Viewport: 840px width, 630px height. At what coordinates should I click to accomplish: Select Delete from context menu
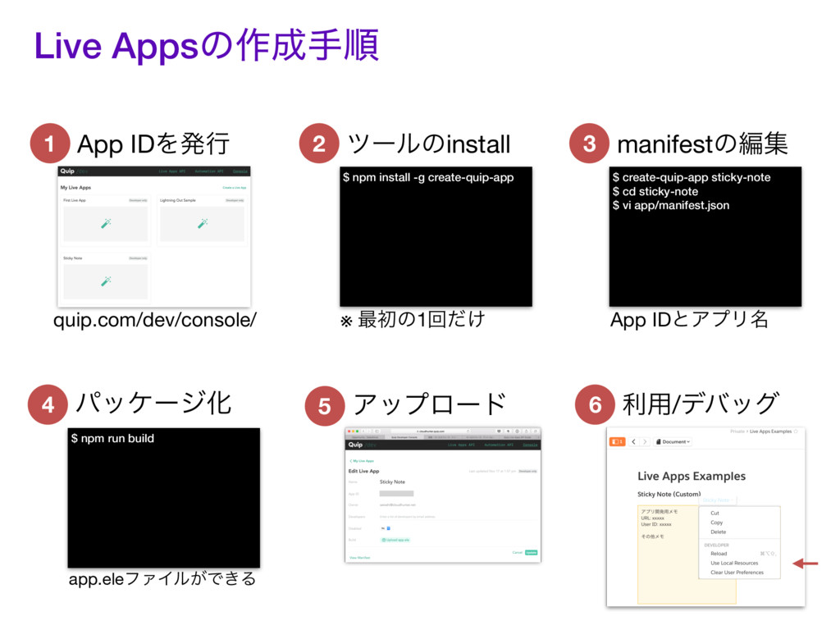(740, 532)
